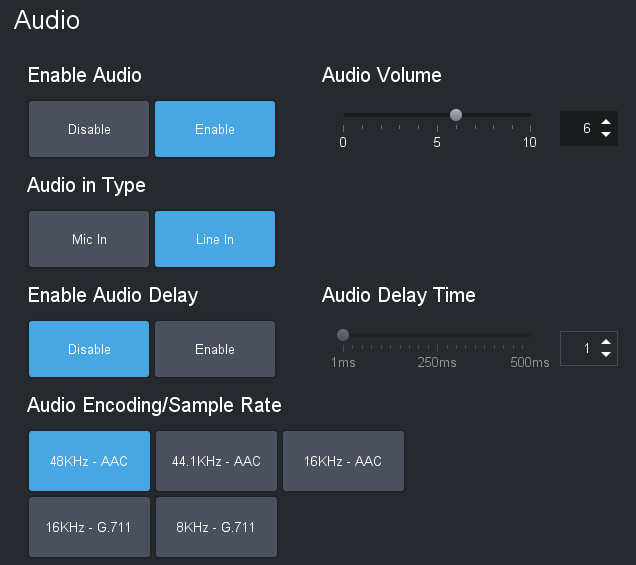
Task: Select Enable under Enable Audio Delay
Action: pyautogui.click(x=215, y=349)
